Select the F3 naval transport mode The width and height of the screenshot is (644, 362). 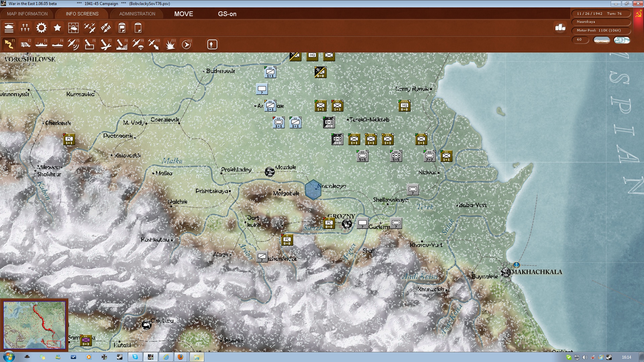tap(41, 44)
